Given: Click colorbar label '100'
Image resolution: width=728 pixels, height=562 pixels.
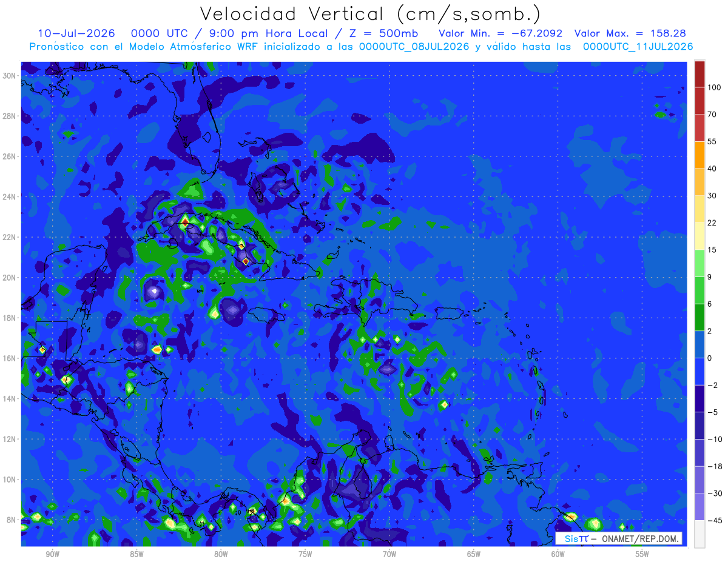Looking at the screenshot, I should [715, 87].
